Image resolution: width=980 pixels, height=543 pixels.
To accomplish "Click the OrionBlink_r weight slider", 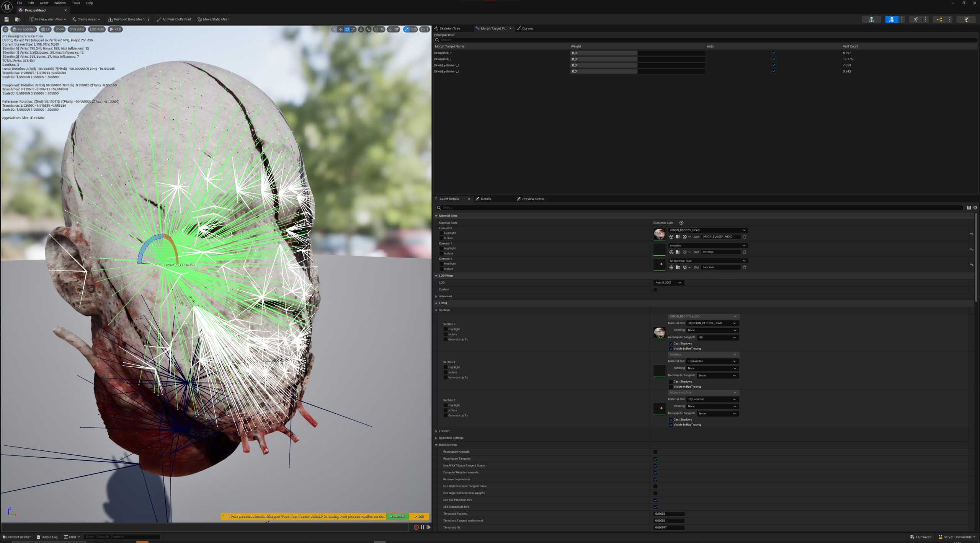I will pyautogui.click(x=638, y=53).
